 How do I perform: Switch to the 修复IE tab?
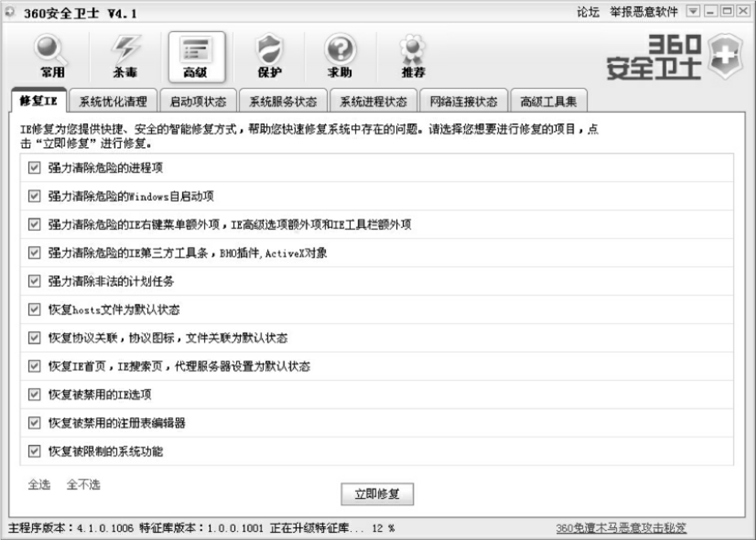pyautogui.click(x=39, y=101)
